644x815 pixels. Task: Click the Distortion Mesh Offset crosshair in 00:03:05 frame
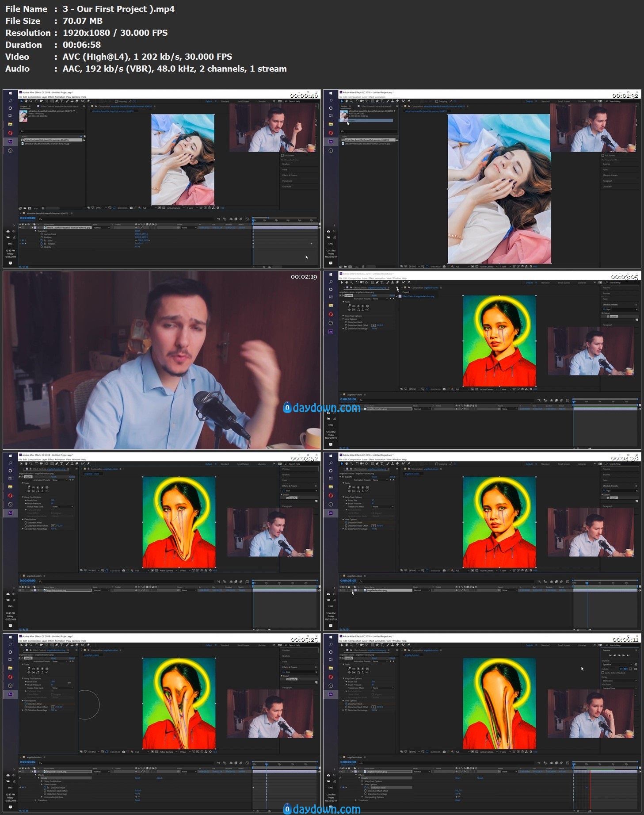[373, 325]
